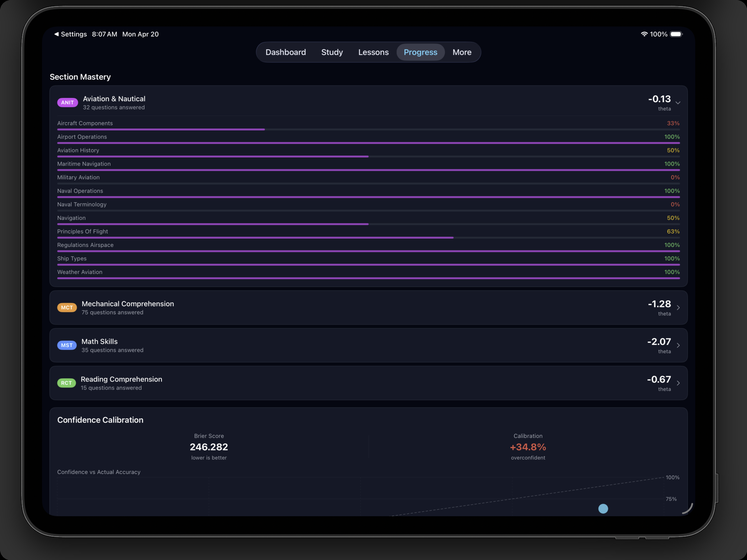This screenshot has height=560, width=747.
Task: Tap the battery indicator icon
Action: [676, 34]
